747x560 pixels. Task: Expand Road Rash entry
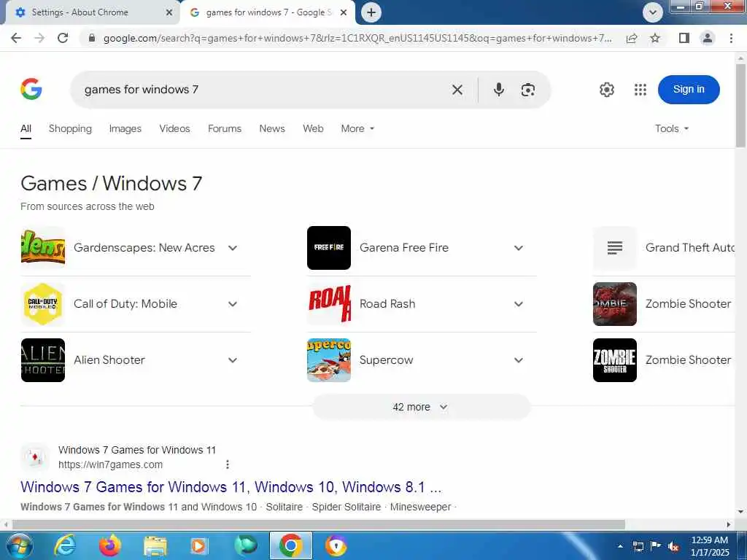coord(519,304)
